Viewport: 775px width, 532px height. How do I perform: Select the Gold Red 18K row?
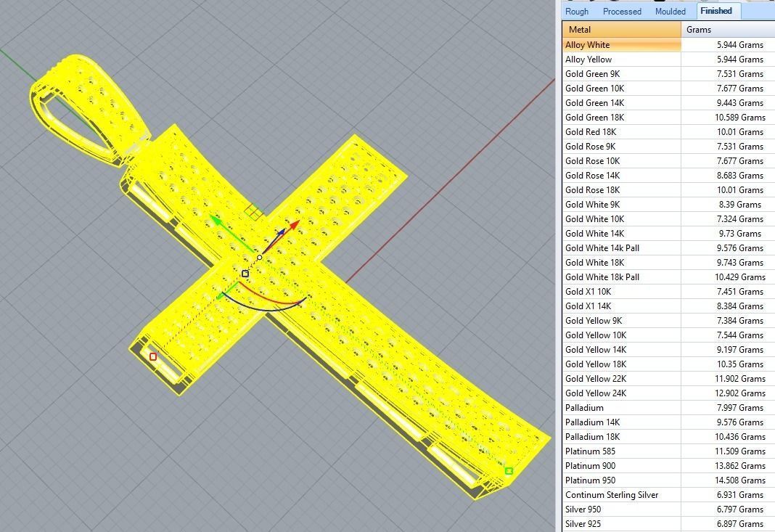[x=669, y=131]
